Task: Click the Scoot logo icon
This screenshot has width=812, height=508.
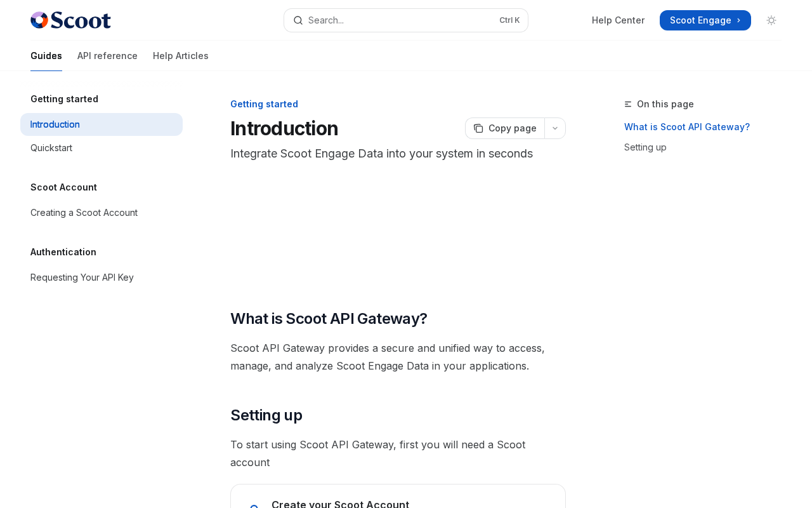Action: pos(39,20)
